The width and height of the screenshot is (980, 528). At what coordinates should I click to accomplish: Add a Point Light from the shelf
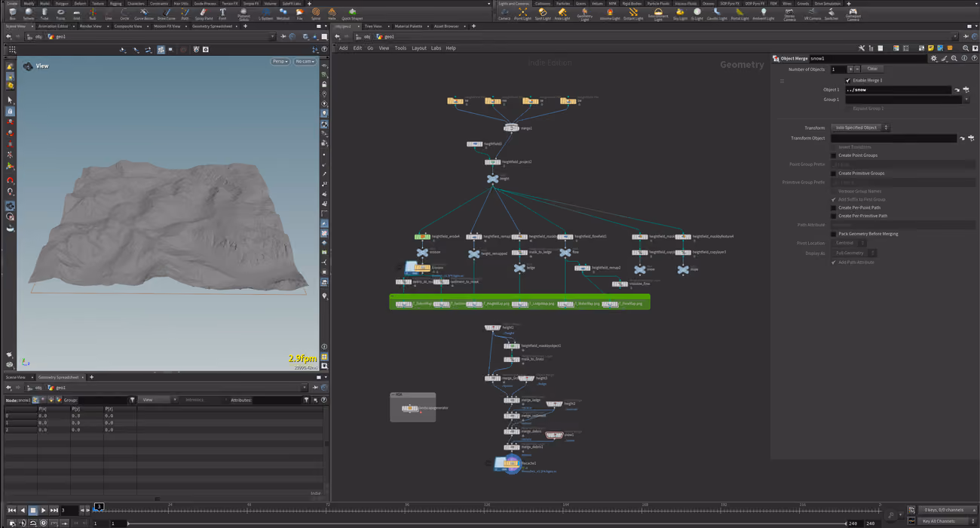point(522,14)
